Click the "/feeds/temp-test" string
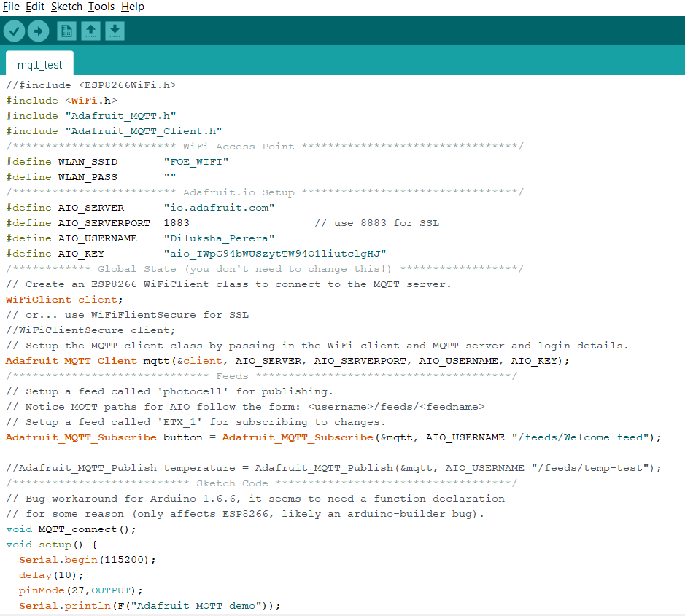The width and height of the screenshot is (685, 616). tap(590, 467)
